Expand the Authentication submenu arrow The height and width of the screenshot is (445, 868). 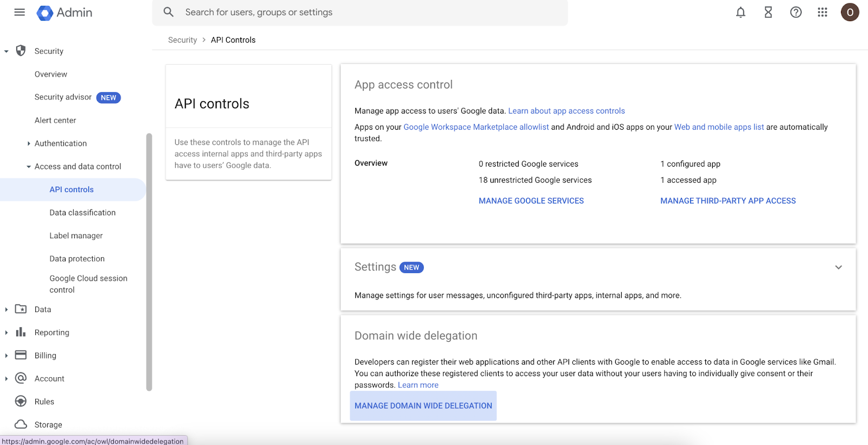click(29, 143)
